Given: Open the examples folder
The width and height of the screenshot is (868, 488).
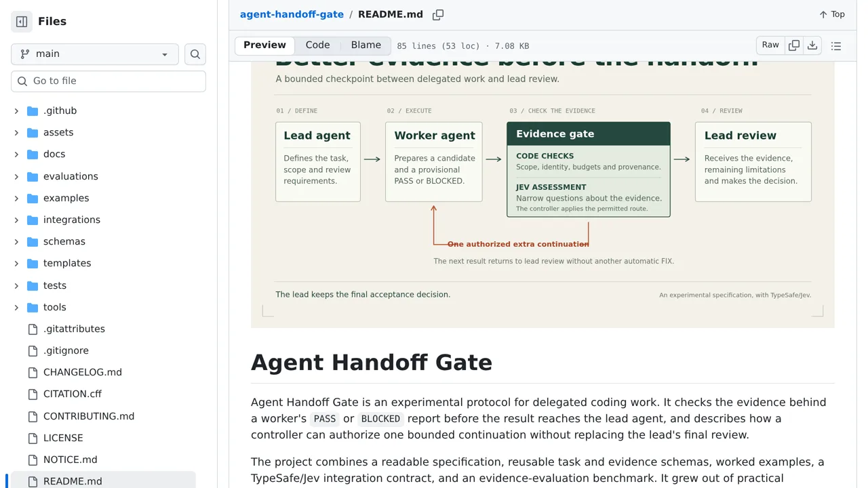Looking at the screenshot, I should click(66, 198).
